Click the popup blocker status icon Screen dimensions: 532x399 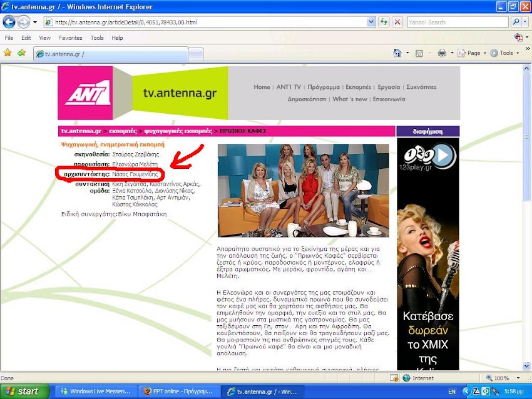coord(394,378)
